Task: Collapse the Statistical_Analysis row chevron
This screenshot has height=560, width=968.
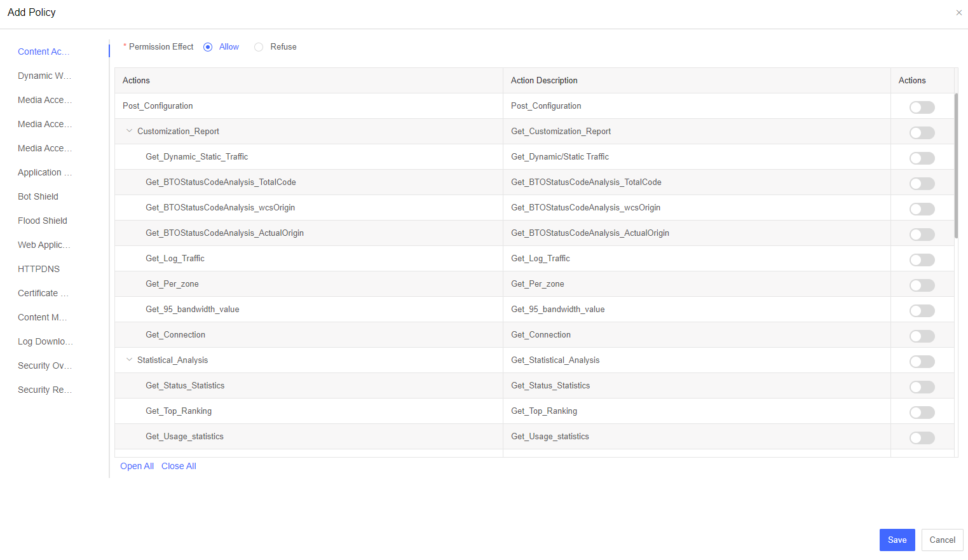Action: click(x=130, y=360)
